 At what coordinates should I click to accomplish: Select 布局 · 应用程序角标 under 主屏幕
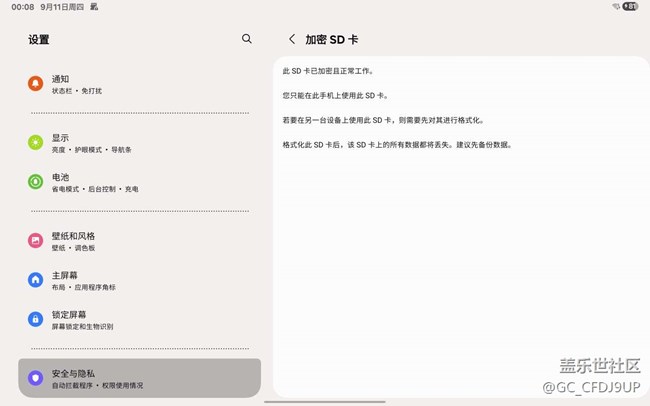coord(84,287)
